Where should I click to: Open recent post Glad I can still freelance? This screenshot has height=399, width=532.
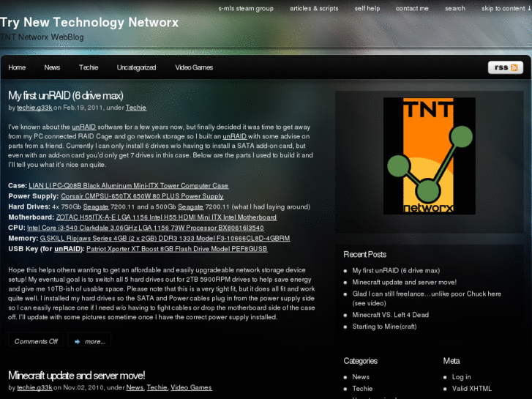pyautogui.click(x=427, y=299)
